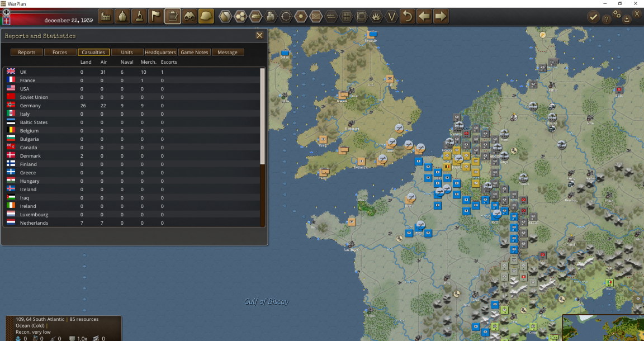This screenshot has width=644, height=341.
Task: Switch to the Forces tab
Action: [60, 52]
